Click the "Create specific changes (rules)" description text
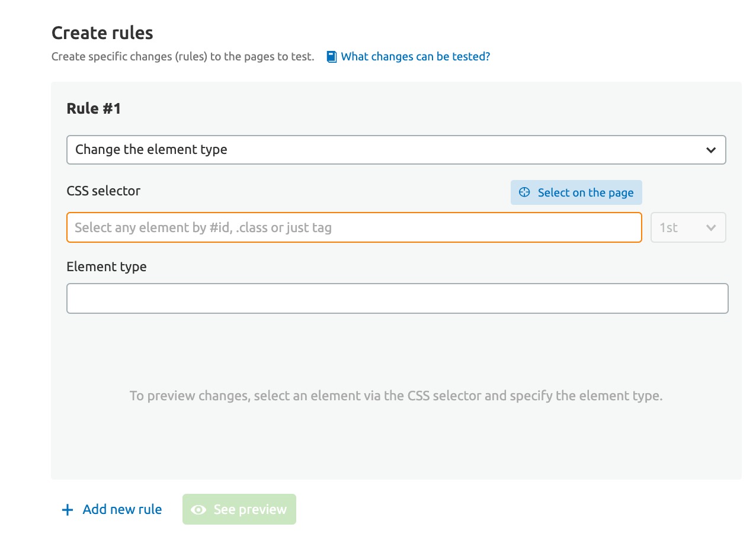Image resolution: width=756 pixels, height=540 pixels. coord(182,57)
